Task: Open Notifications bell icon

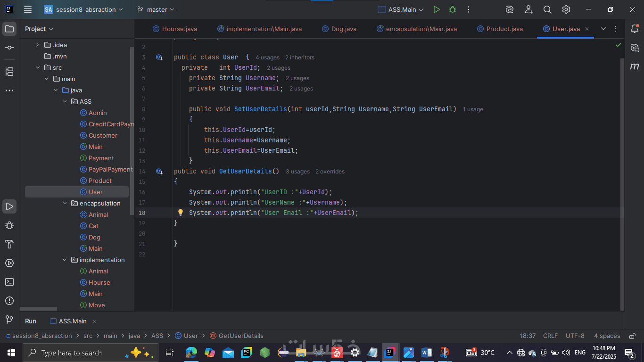Action: [x=635, y=29]
